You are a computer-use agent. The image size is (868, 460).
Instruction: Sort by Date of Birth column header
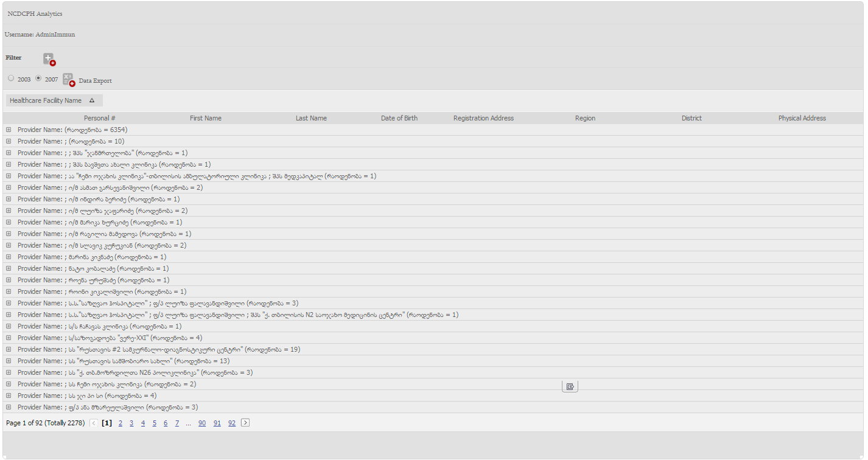click(x=399, y=118)
